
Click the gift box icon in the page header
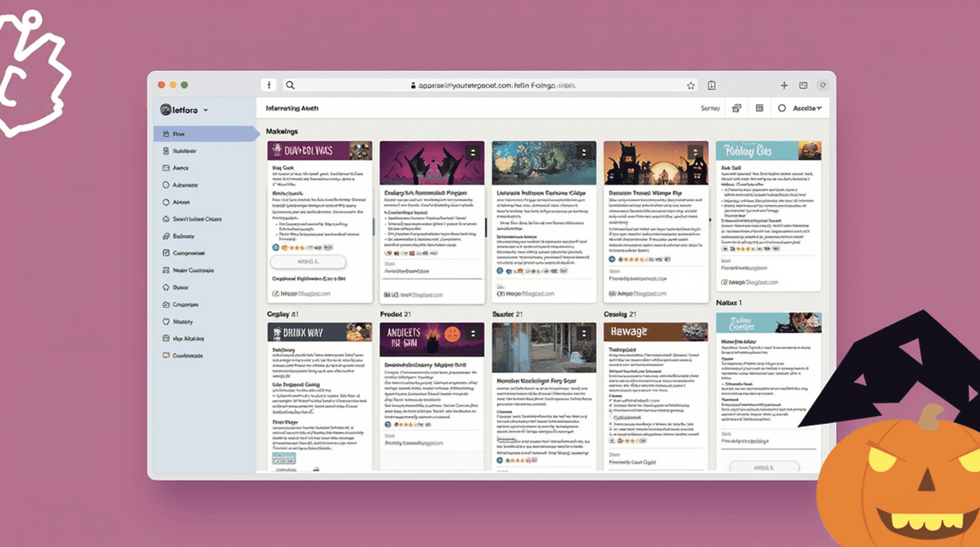click(x=736, y=108)
